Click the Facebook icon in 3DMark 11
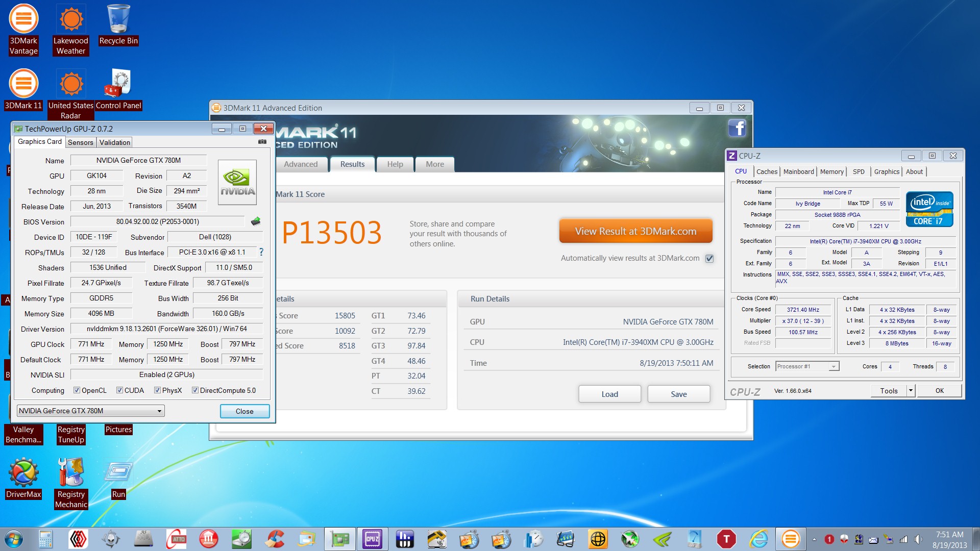The width and height of the screenshot is (980, 551). [737, 128]
